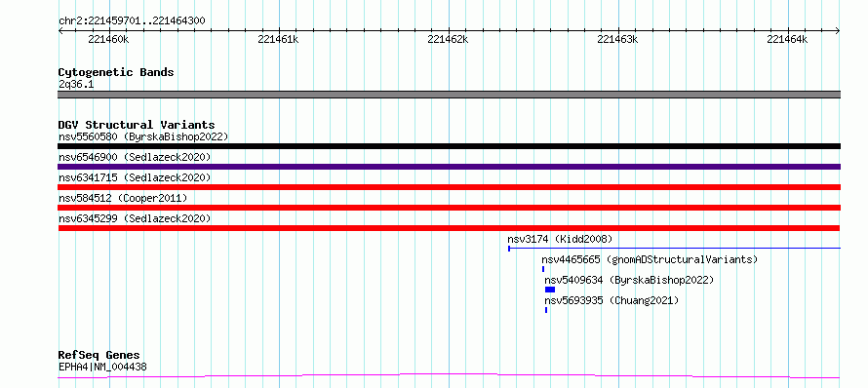Select the magenta EPHA4 gene line

pyautogui.click(x=449, y=376)
